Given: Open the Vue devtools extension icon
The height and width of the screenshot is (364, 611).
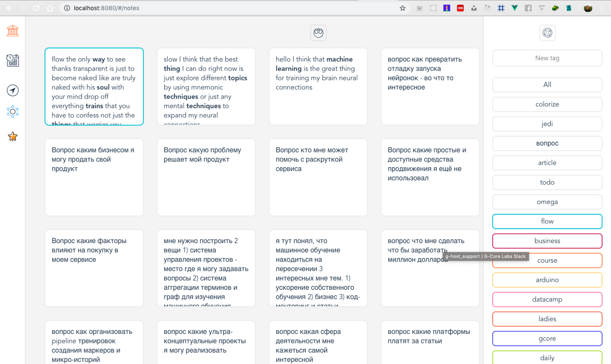Looking at the screenshot, I should coord(515,8).
